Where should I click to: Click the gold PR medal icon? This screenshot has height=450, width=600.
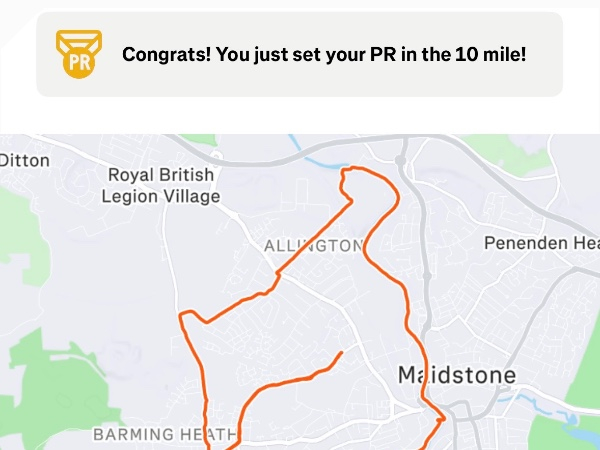coord(78,54)
